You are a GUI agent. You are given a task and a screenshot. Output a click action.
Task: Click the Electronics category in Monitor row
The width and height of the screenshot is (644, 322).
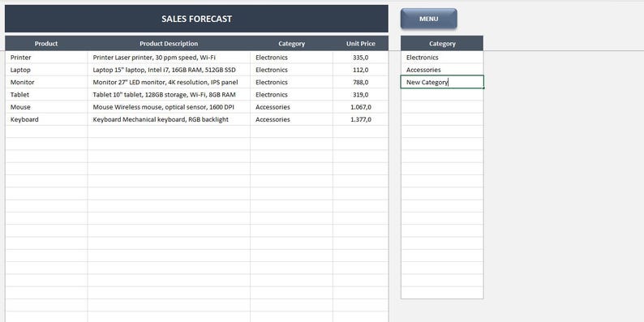[x=292, y=82]
